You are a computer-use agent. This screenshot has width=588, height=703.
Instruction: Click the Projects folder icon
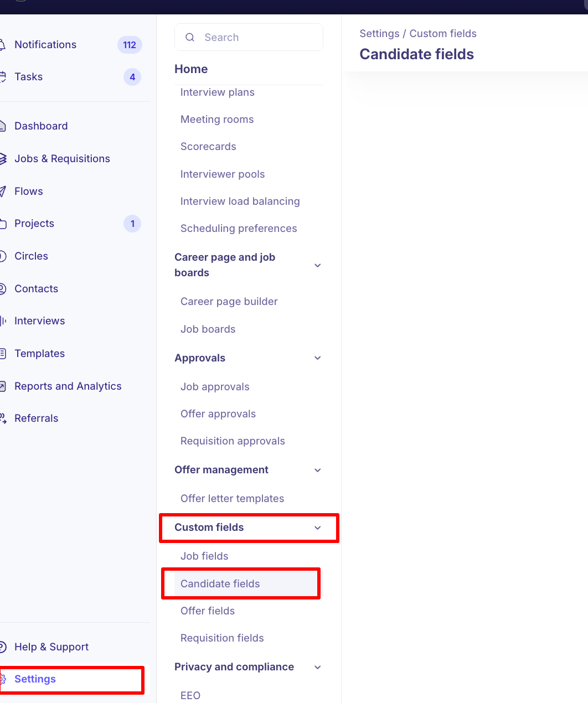(x=3, y=224)
